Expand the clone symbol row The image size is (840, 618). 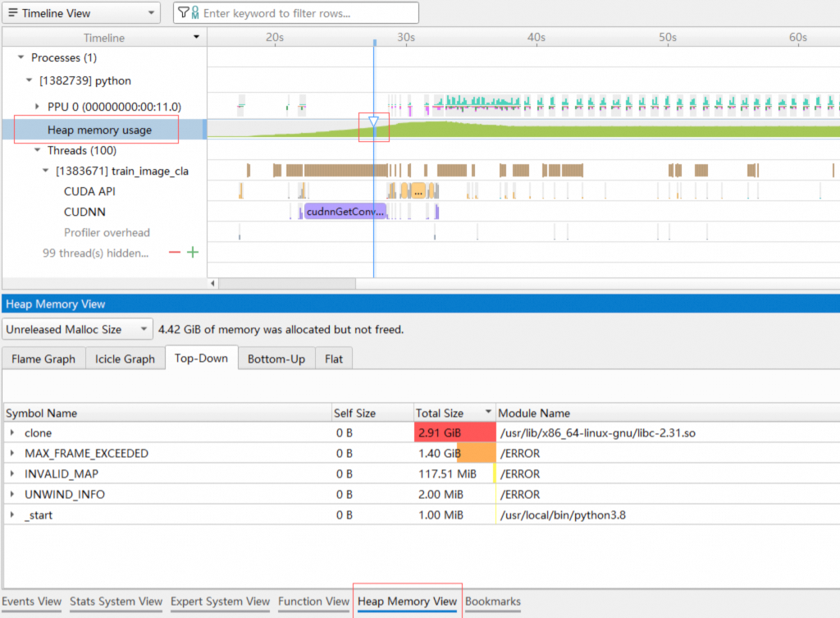[x=12, y=433]
